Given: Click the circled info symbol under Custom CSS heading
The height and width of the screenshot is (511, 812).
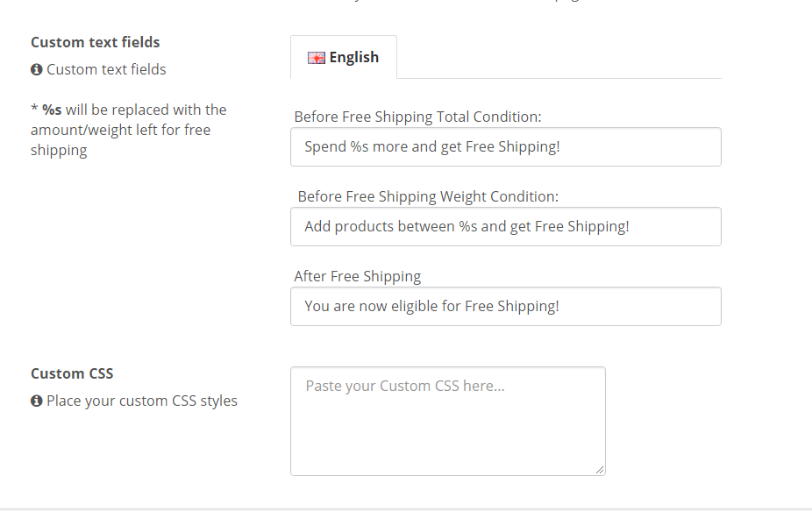Looking at the screenshot, I should (x=36, y=401).
